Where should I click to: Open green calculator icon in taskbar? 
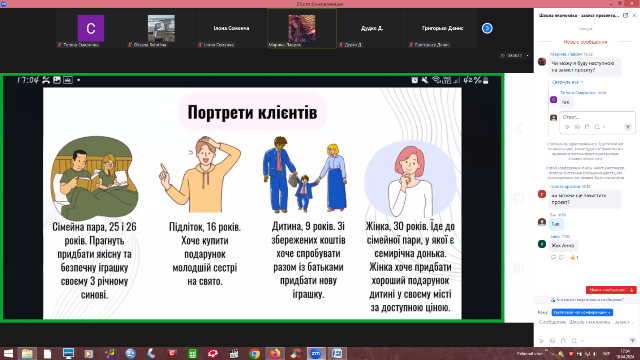tap(192, 353)
